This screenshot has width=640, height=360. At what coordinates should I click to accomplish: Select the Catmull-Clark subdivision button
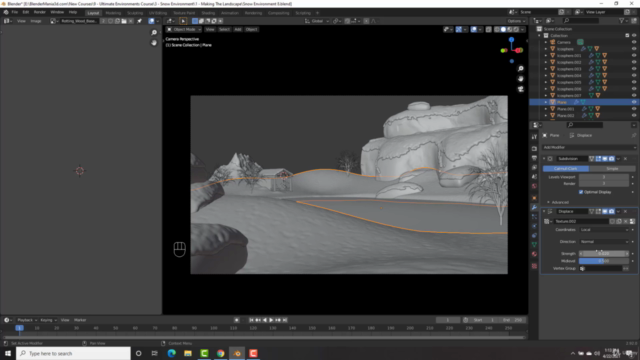click(566, 169)
